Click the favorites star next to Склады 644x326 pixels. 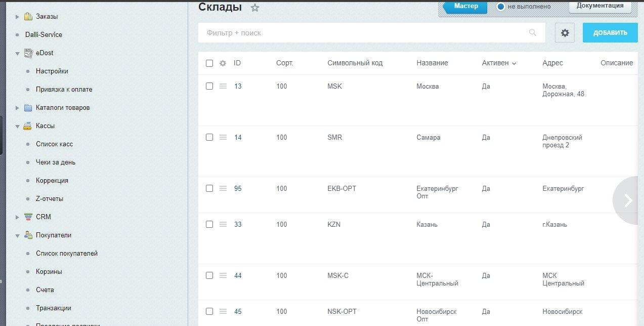pos(255,8)
